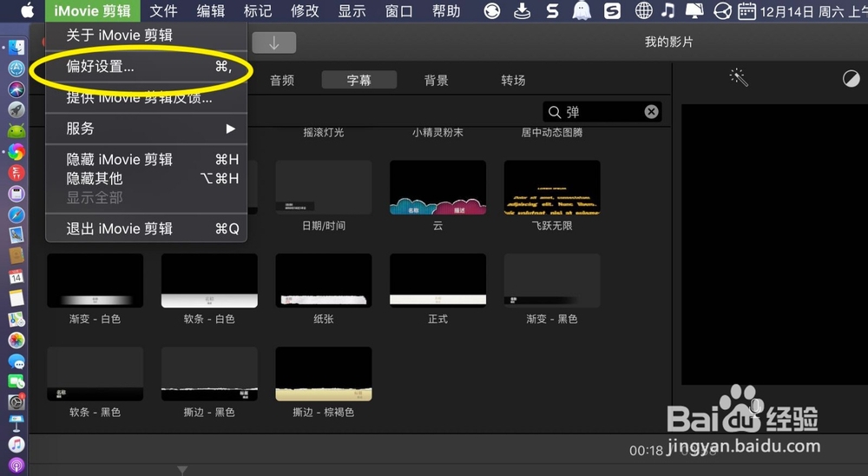Open Maps from the Dock
The width and height of the screenshot is (868, 476).
(x=16, y=319)
